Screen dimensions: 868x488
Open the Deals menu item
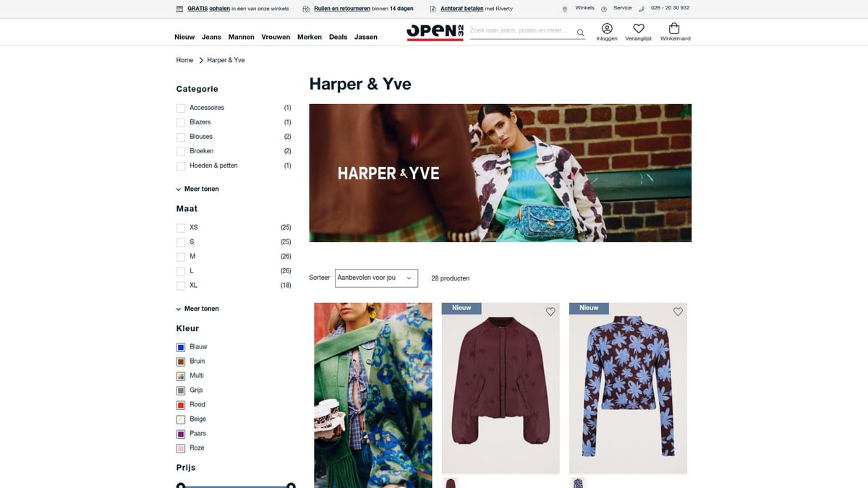point(338,37)
